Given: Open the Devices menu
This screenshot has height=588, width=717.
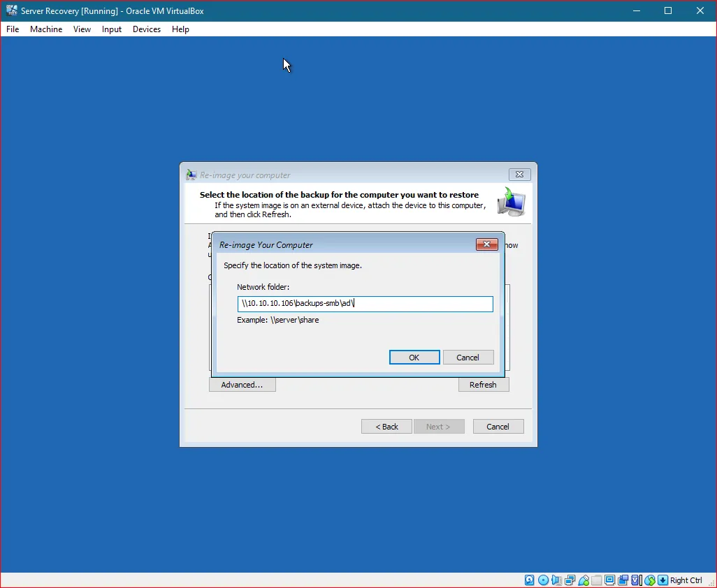Looking at the screenshot, I should (146, 29).
